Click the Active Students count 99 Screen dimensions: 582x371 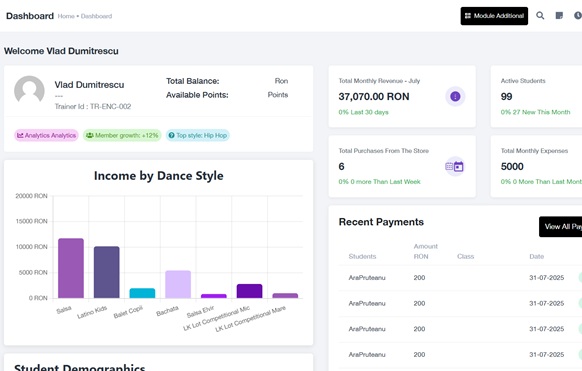point(506,96)
